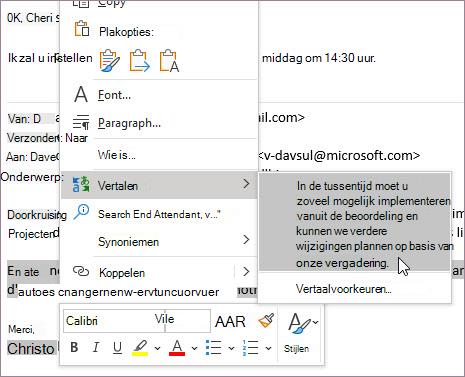The width and height of the screenshot is (465, 377).
Task: Open the Stijlen styles button
Action: point(302,332)
